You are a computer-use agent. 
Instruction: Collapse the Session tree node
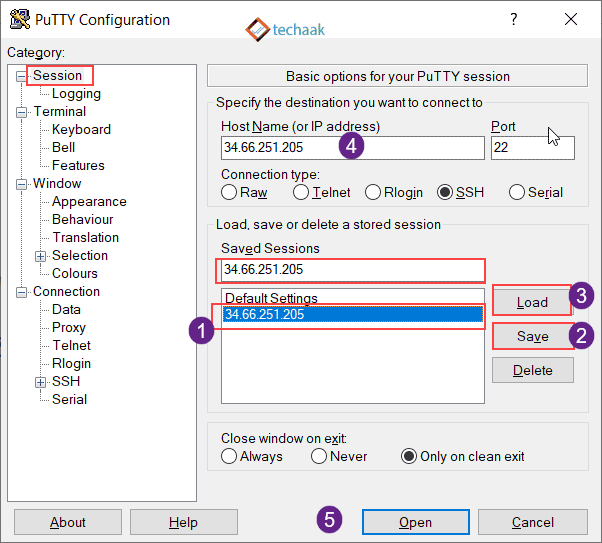pyautogui.click(x=21, y=76)
